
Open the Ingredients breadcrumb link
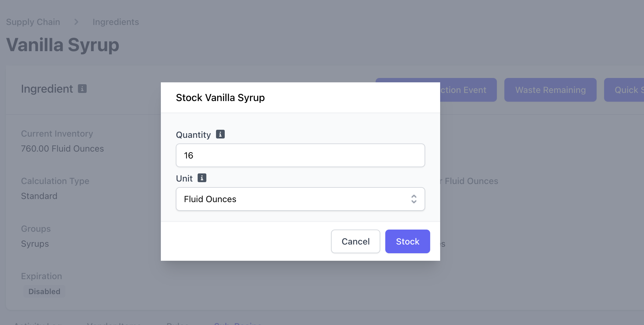point(116,22)
